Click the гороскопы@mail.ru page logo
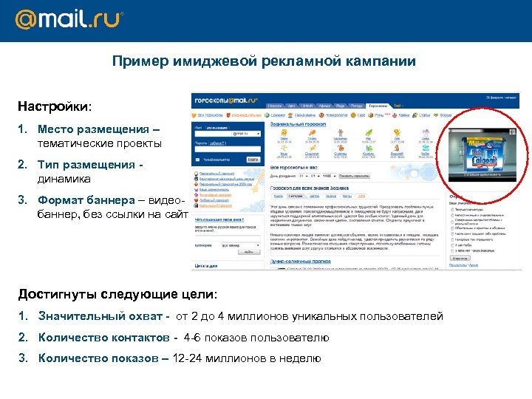Image resolution: width=532 pixels, height=399 pixels. (x=226, y=100)
